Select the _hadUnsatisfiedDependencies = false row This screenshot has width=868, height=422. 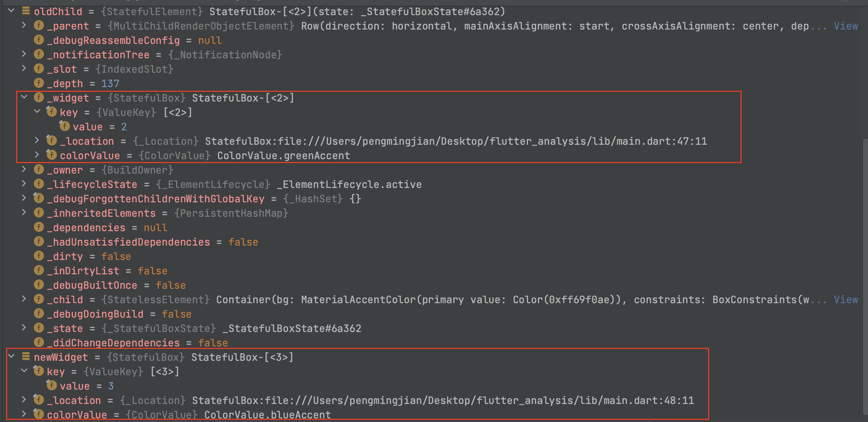(x=432, y=242)
